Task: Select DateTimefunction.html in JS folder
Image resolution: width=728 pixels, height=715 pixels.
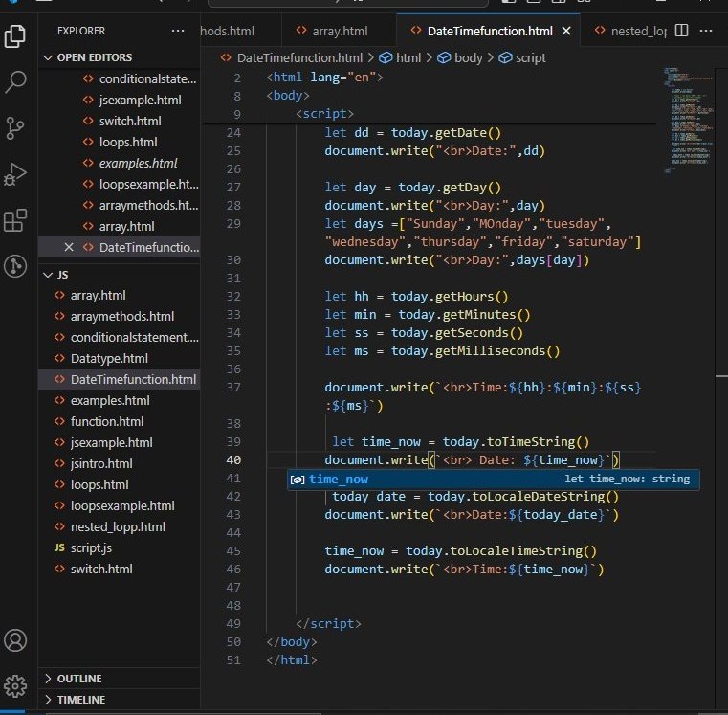Action: point(119,379)
